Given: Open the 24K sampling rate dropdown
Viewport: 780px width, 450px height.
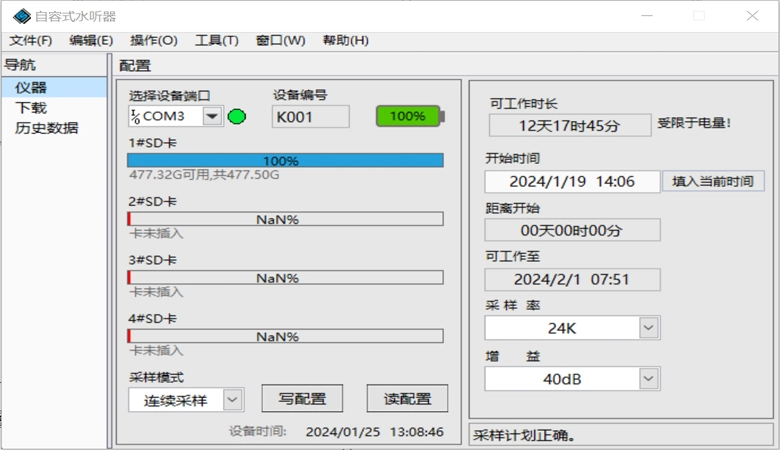Looking at the screenshot, I should tap(648, 328).
